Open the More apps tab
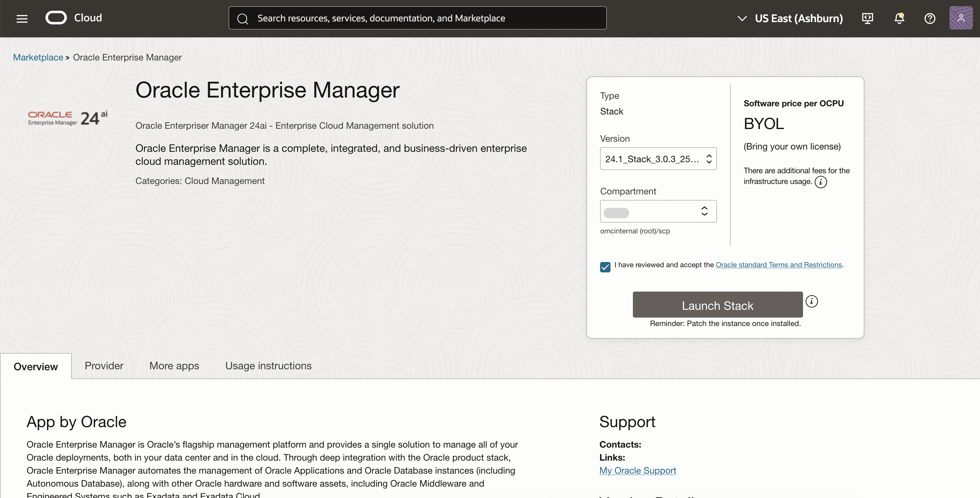 (x=174, y=365)
